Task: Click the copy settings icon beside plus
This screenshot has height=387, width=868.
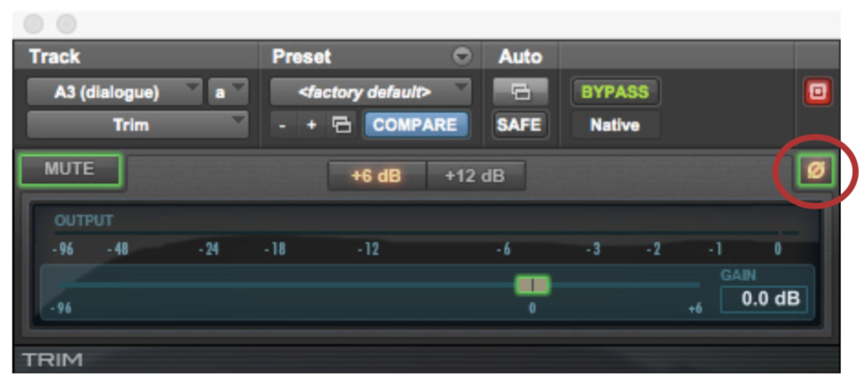Action: pyautogui.click(x=341, y=125)
